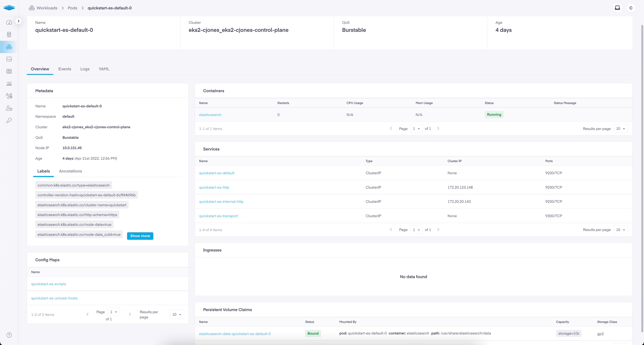This screenshot has height=345, width=644.
Task: Click the page vertical scrollbar
Action: point(642,179)
